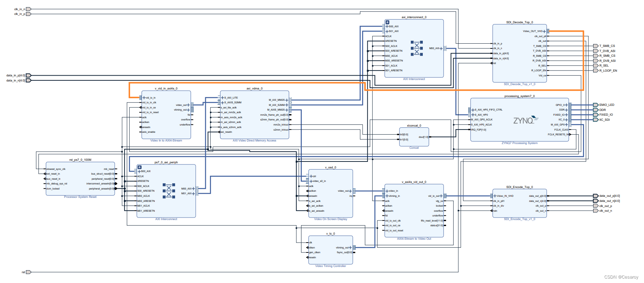Click the IRQ_F2P[1:0] pin on processing_system7_0
This screenshot has height=283, width=644.
coord(478,129)
